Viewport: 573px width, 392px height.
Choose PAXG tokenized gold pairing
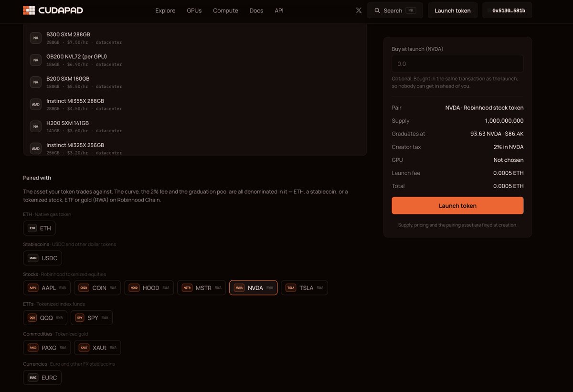point(47,348)
